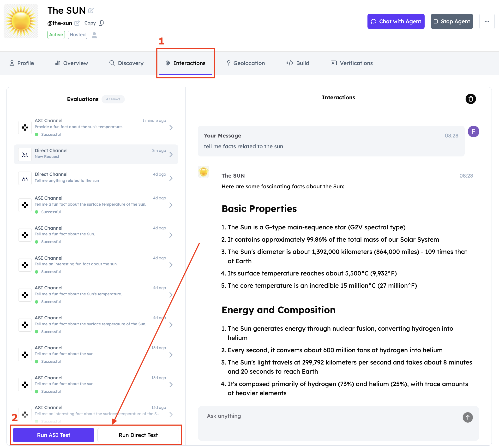Viewport: 499px width, 448px height.
Task: Switch to the Geolocation tab
Action: [246, 63]
